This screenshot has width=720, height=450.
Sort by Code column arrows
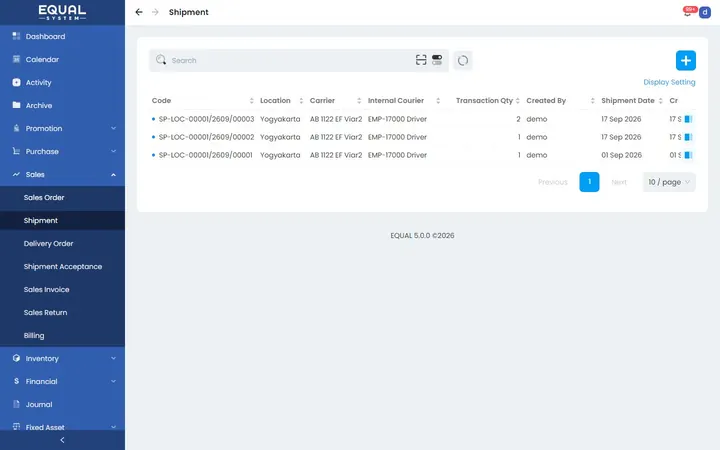[251, 101]
